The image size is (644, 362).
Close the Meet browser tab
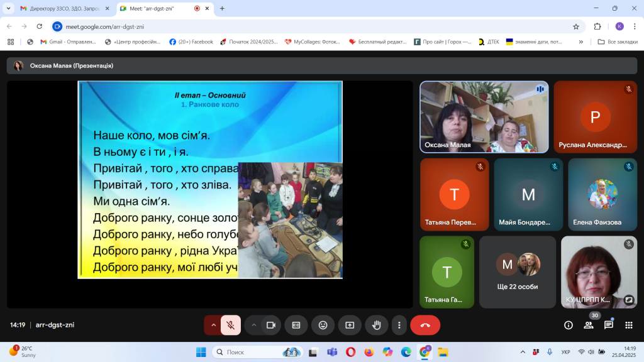pyautogui.click(x=207, y=9)
